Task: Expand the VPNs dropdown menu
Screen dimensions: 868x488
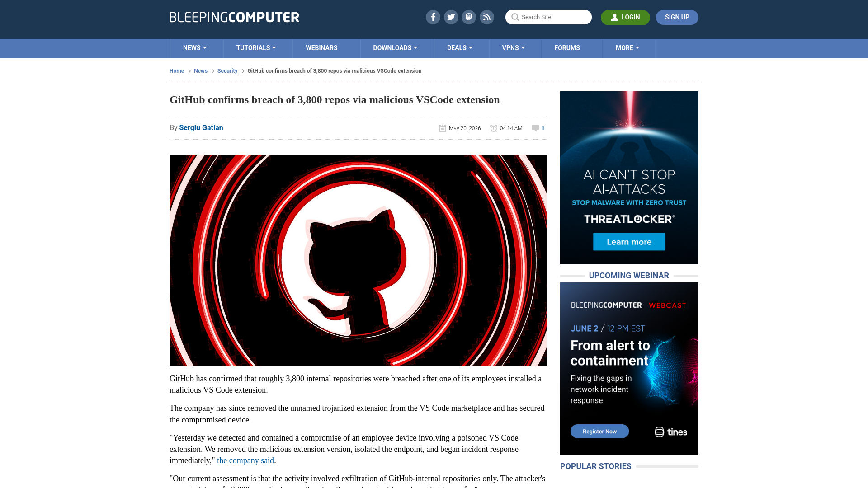Action: pyautogui.click(x=514, y=48)
